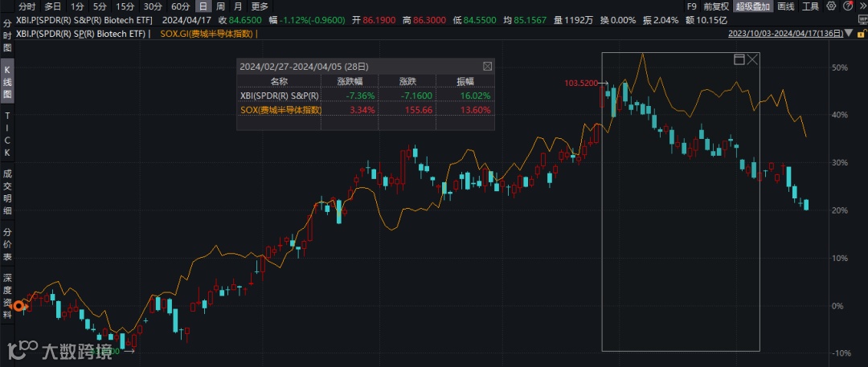The height and width of the screenshot is (367, 868).
Task: Click the popup title 2024/02/27-2024/04/05 (28日)
Action: [304, 67]
